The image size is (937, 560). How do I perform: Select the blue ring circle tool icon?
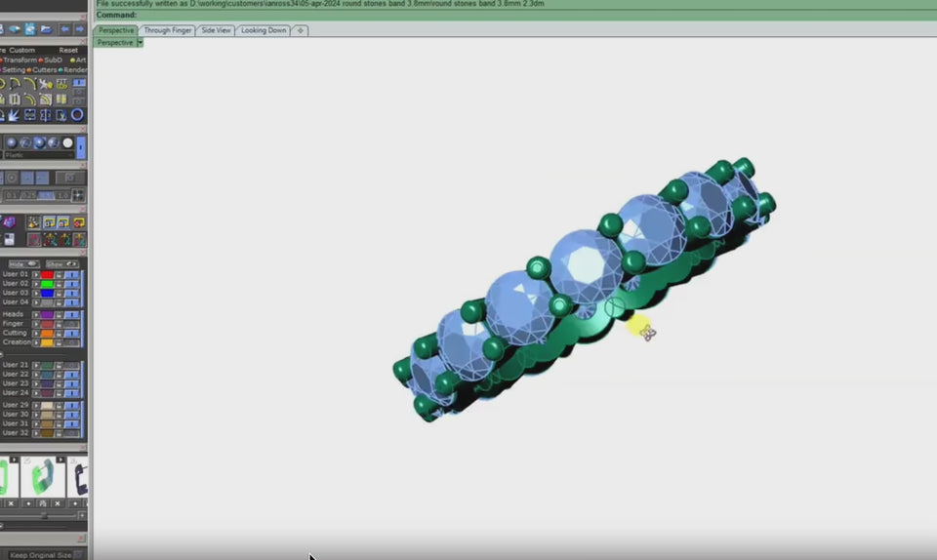coord(77,115)
